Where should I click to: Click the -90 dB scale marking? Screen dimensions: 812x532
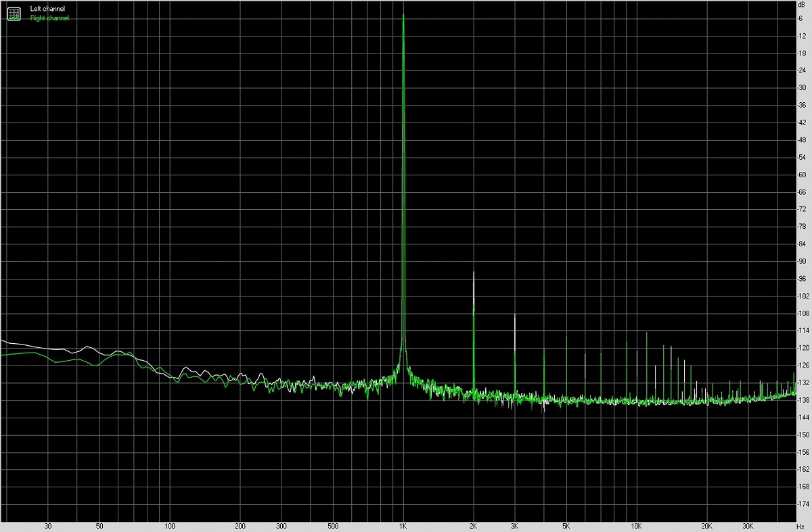[x=803, y=261]
